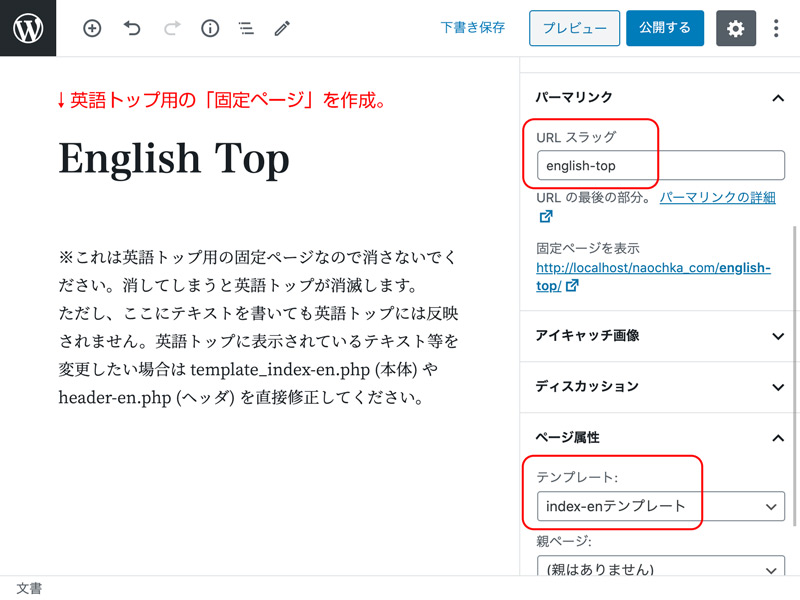This screenshot has height=600, width=800.
Task: Click 下書き保存 to save draft
Action: pyautogui.click(x=472, y=28)
